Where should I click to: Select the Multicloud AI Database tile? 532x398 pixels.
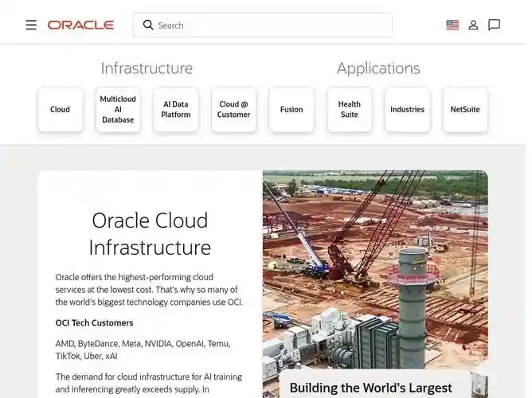click(x=118, y=110)
